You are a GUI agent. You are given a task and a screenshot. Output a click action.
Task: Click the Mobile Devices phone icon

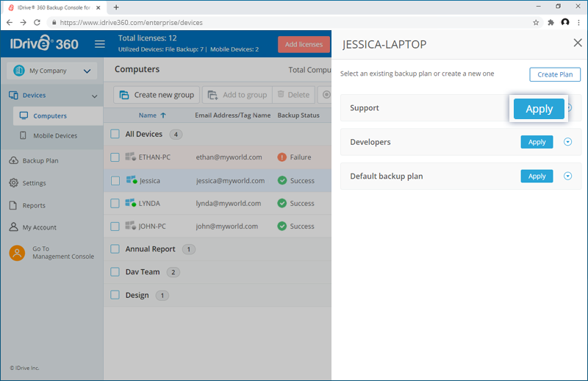23,135
